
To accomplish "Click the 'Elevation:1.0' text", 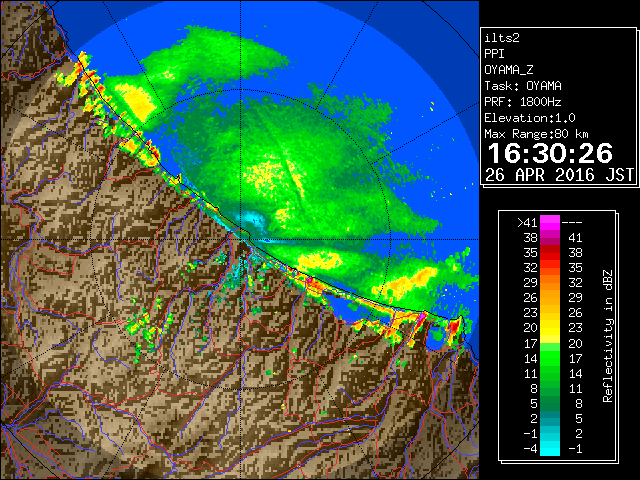I will (530, 118).
